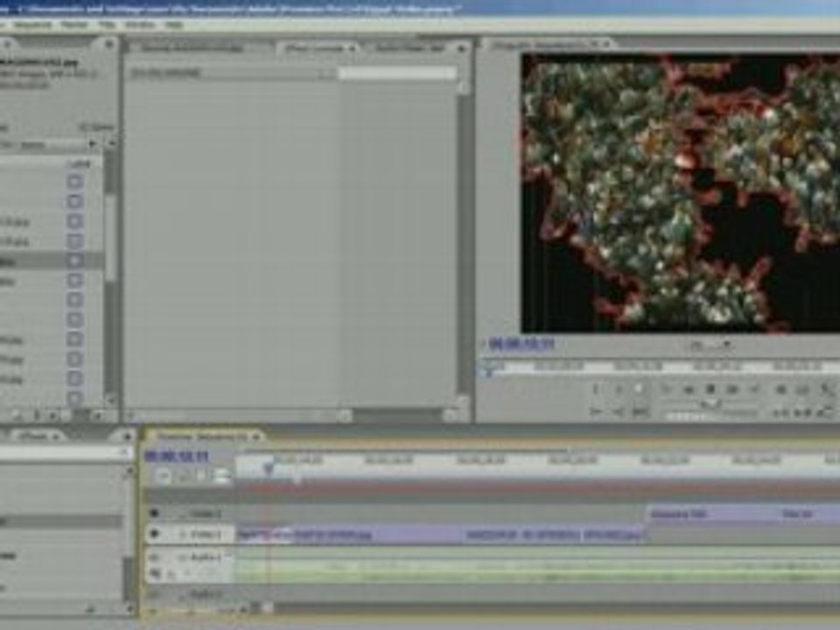Expand the Video 2 track triangle
840x630 pixels.
183,514
